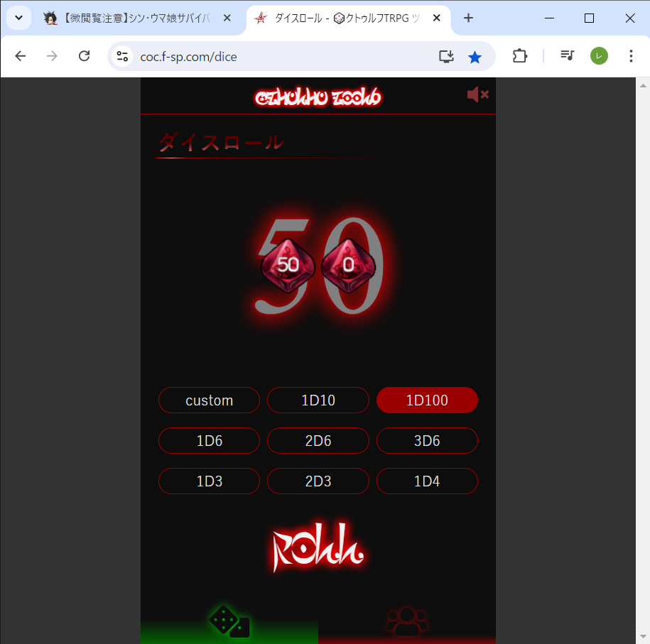Click the tens die showing 50

click(x=288, y=266)
